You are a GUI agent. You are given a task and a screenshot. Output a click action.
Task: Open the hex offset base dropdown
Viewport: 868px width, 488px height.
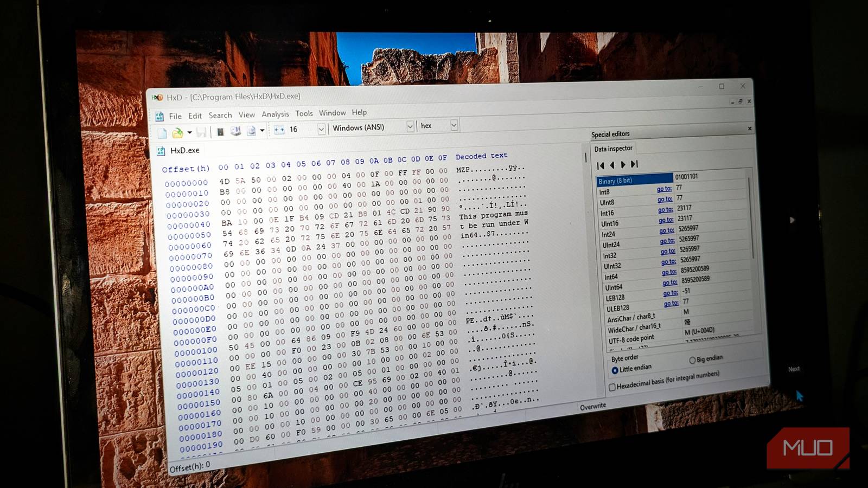(x=454, y=125)
